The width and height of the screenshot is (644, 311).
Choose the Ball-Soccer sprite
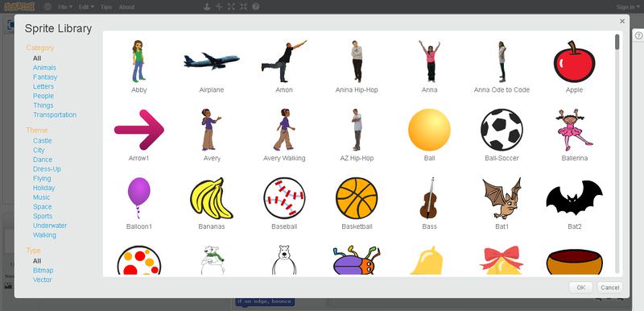coord(502,130)
